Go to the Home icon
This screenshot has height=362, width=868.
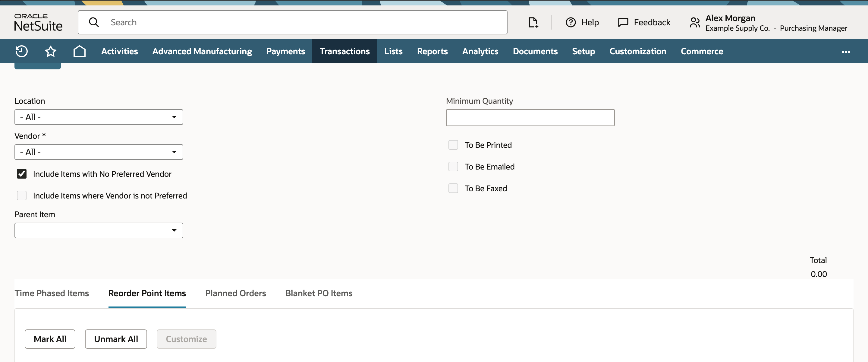[x=80, y=51]
